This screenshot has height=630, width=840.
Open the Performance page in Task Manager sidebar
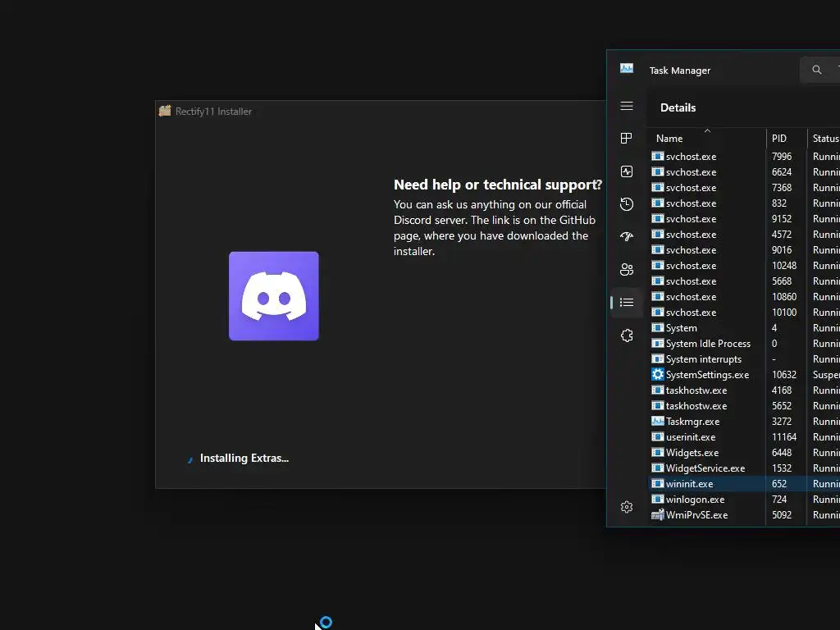pos(626,171)
